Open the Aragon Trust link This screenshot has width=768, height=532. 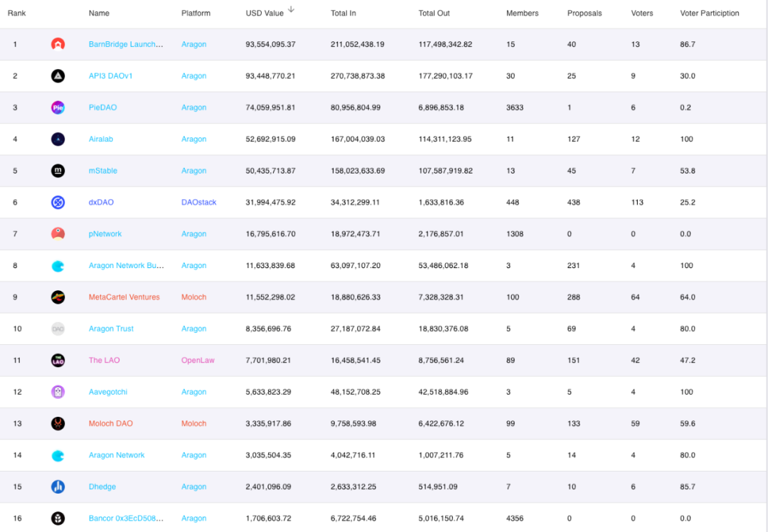coord(111,329)
